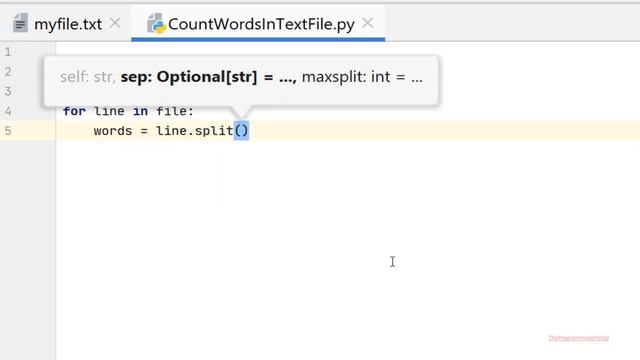Click line number 5 in the gutter
This screenshot has height=360, width=640.
coord(8,131)
